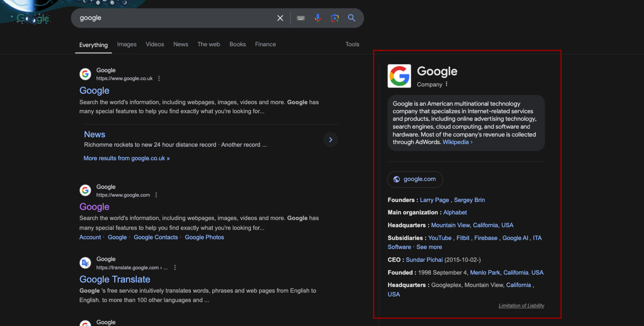
Task: Open the three-dot menu beside Company
Action: [x=446, y=84]
